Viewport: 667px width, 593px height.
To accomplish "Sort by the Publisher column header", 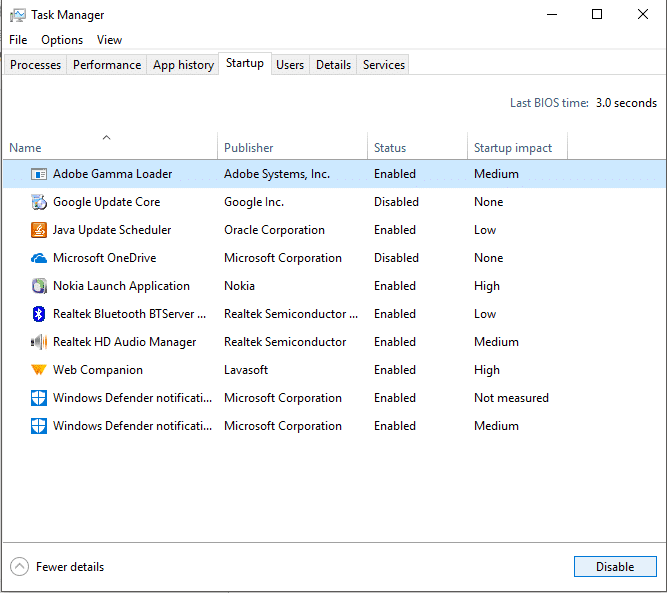I will (293, 146).
